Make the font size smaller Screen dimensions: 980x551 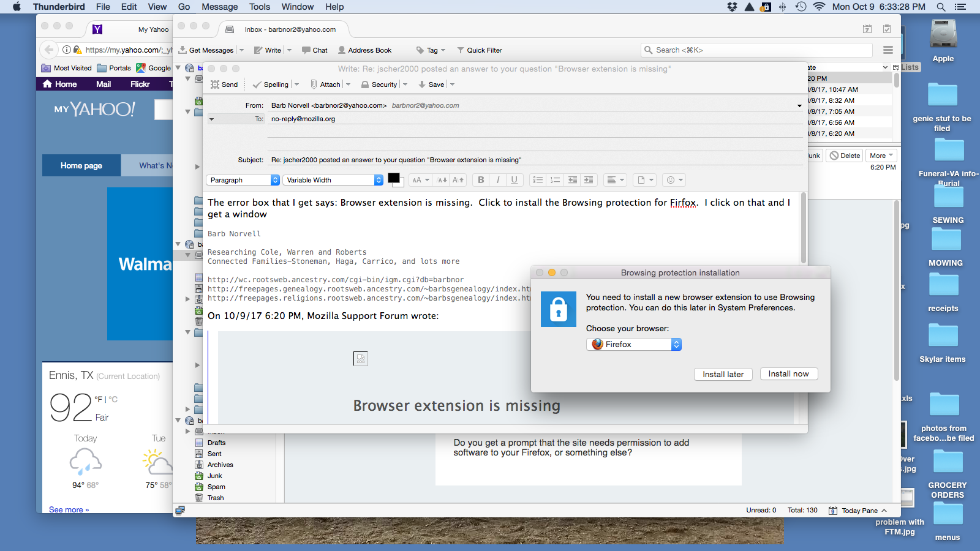(x=442, y=180)
